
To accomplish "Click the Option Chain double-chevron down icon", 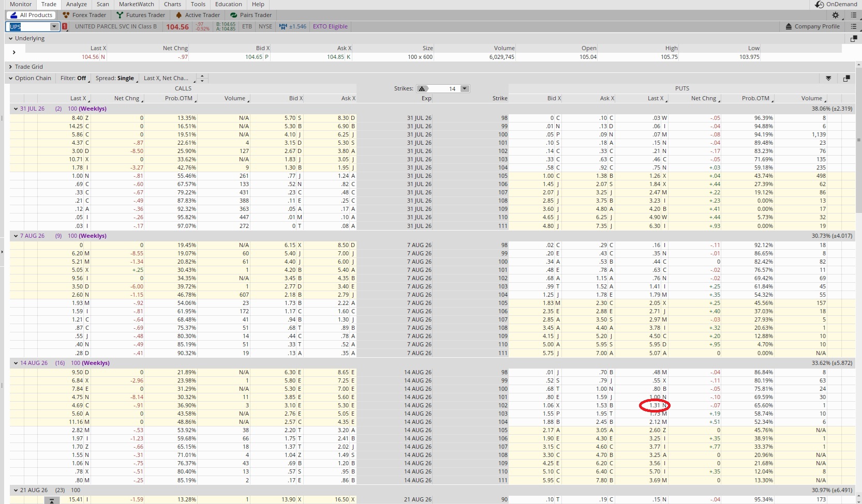I will coord(828,78).
